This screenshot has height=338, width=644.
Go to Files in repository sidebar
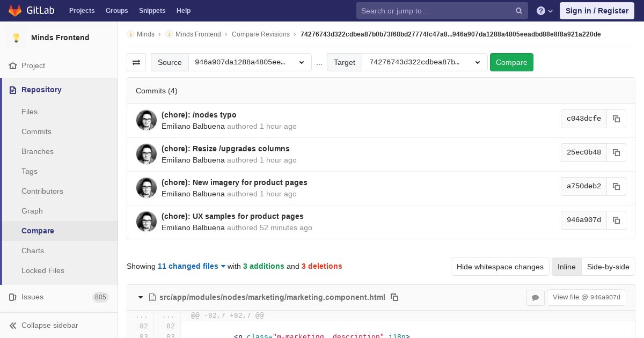[30, 112]
